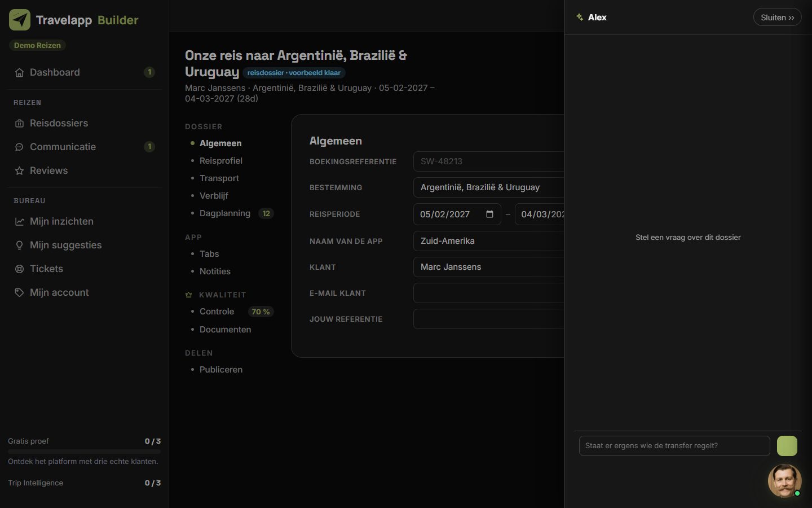Open Mijn account settings
Viewport: 812px width, 508px height.
coord(85,292)
